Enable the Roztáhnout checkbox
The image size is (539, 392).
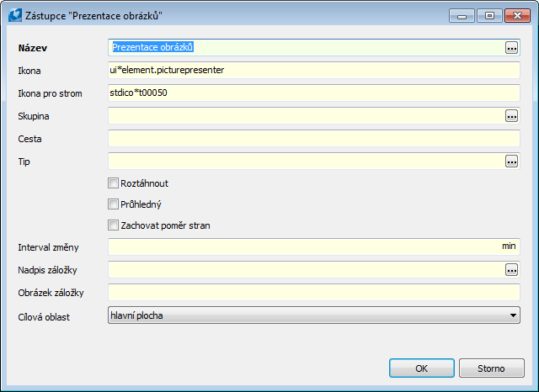click(x=114, y=183)
